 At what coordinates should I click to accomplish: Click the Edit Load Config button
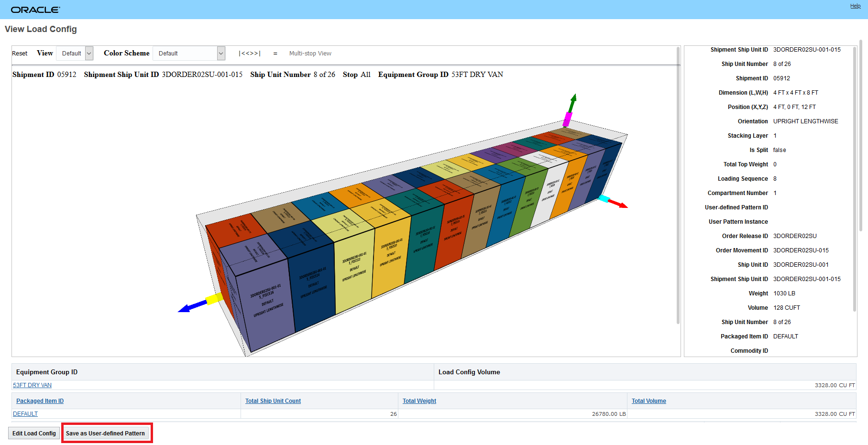click(34, 434)
